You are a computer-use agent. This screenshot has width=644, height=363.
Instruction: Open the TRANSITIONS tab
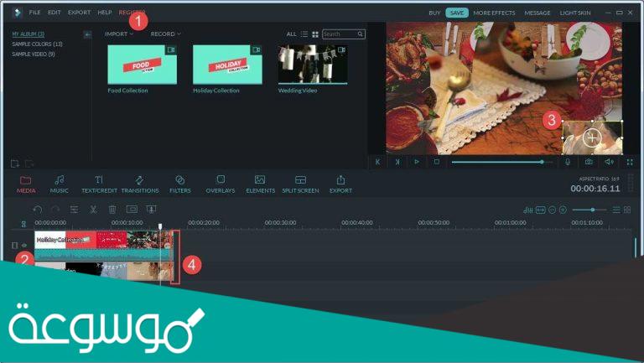pyautogui.click(x=140, y=184)
